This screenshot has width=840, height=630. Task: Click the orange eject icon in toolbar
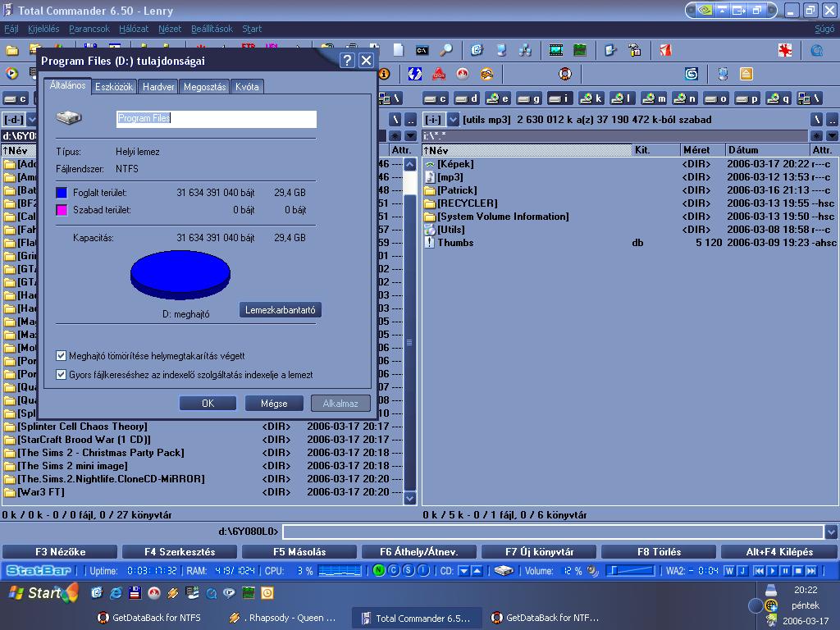[x=746, y=74]
